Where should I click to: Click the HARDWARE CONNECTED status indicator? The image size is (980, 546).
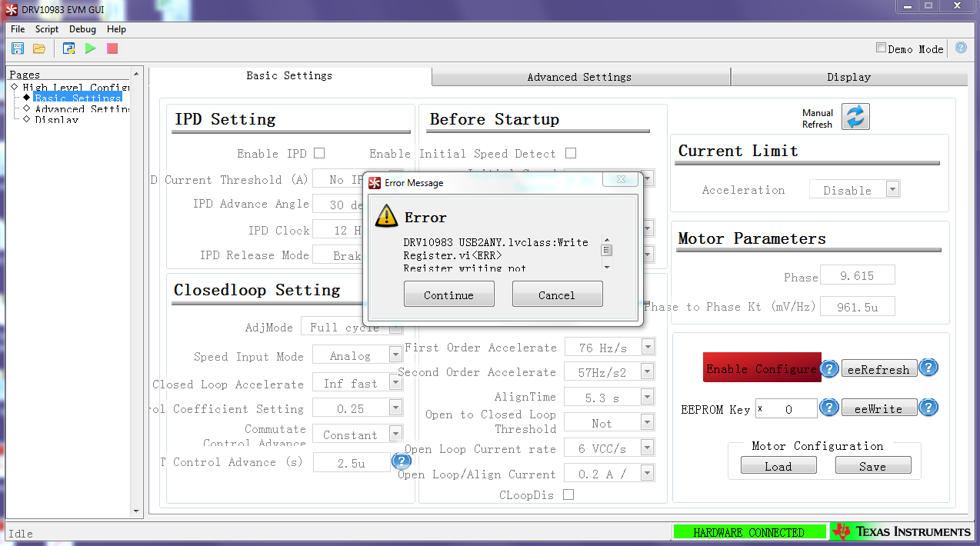tap(748, 531)
